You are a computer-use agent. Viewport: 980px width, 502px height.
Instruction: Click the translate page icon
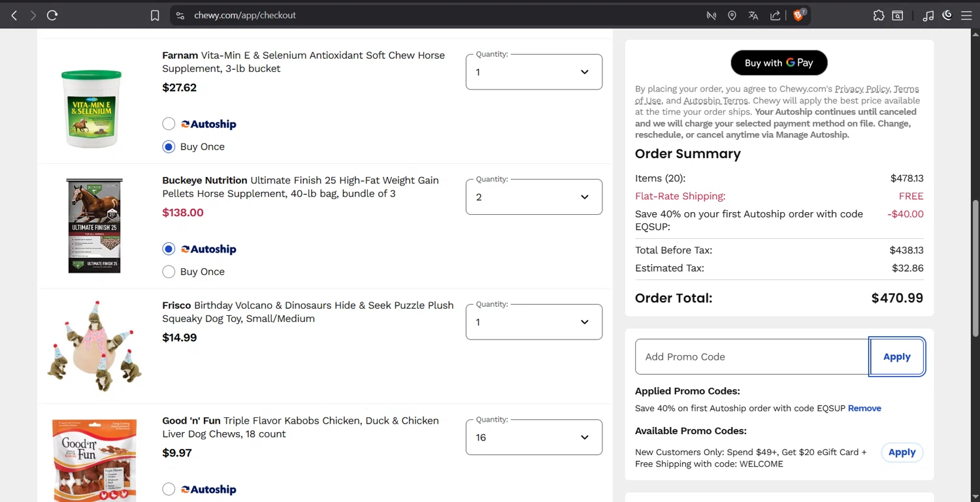(753, 16)
